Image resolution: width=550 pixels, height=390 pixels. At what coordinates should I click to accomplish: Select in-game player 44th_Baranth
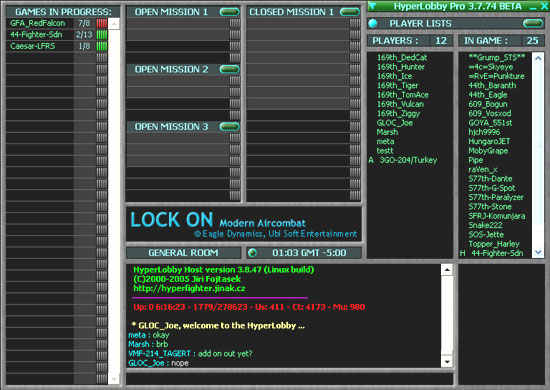(x=492, y=86)
